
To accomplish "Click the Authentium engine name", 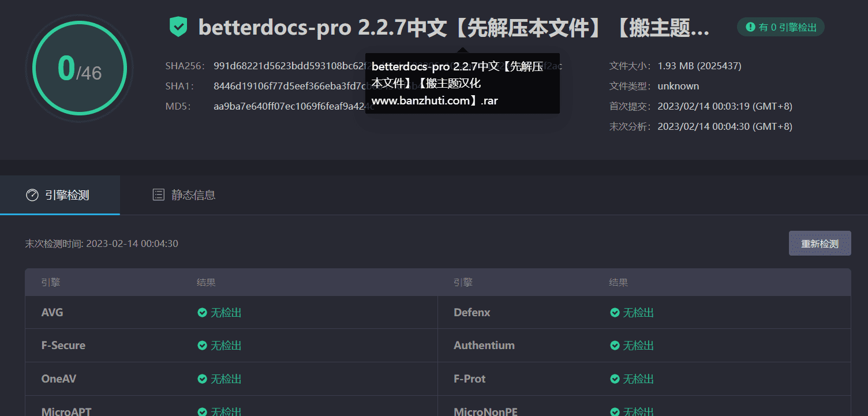I will coord(484,345).
